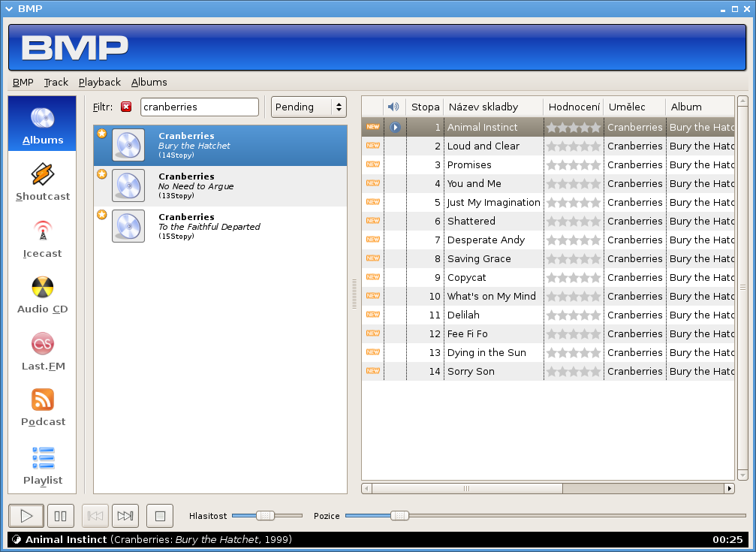756x552 pixels.
Task: Open the Playlist source
Action: [43, 465]
